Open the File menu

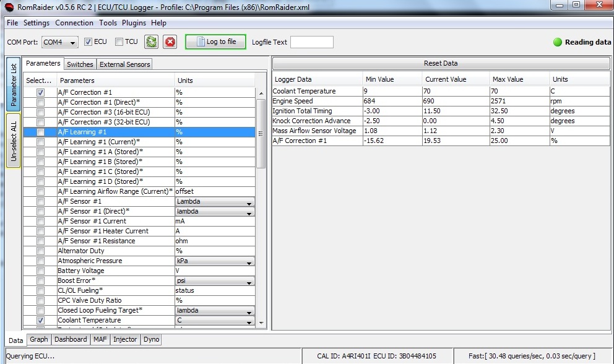[12, 23]
